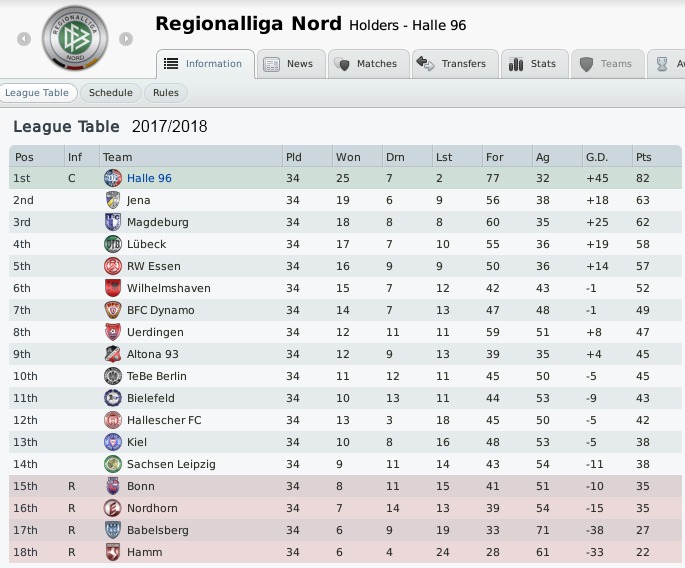Select the Schedule sub-view button

pos(110,93)
